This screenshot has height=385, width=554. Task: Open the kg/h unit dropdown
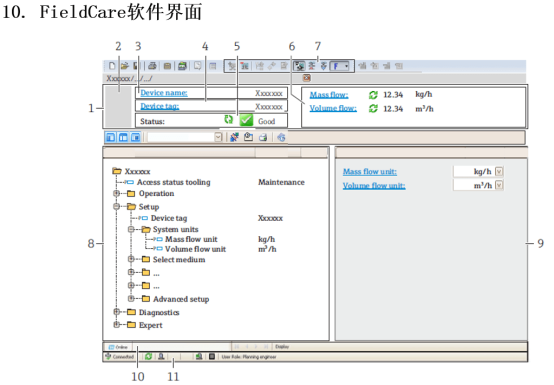point(499,171)
